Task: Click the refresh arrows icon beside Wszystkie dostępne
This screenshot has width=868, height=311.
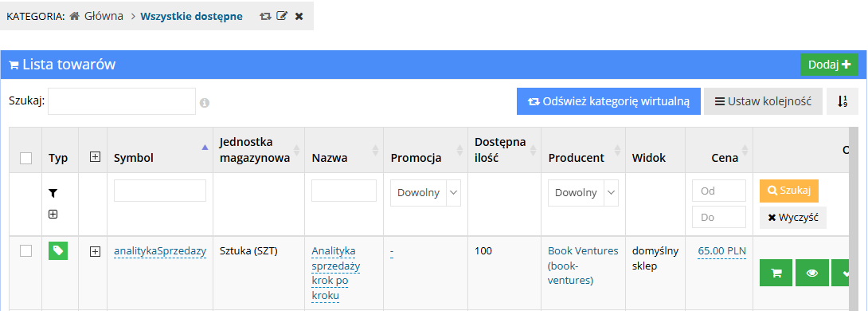Action: coord(265,16)
